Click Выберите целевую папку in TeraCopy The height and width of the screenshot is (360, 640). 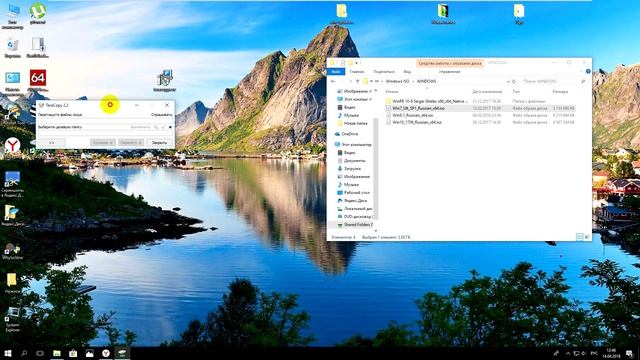click(60, 127)
